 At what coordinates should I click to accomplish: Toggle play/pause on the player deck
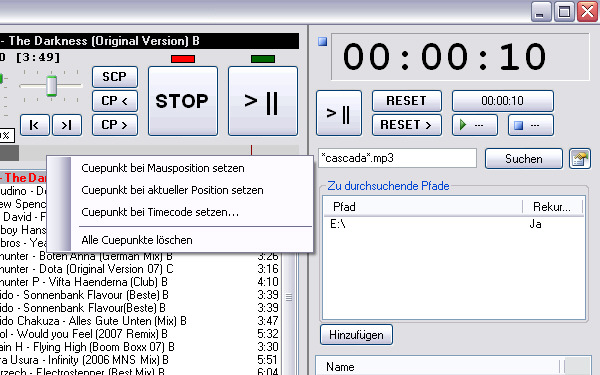tap(263, 101)
